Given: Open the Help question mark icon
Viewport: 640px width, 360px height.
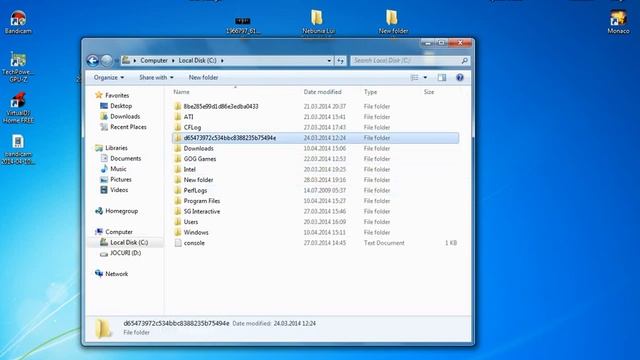Looking at the screenshot, I should 460,78.
